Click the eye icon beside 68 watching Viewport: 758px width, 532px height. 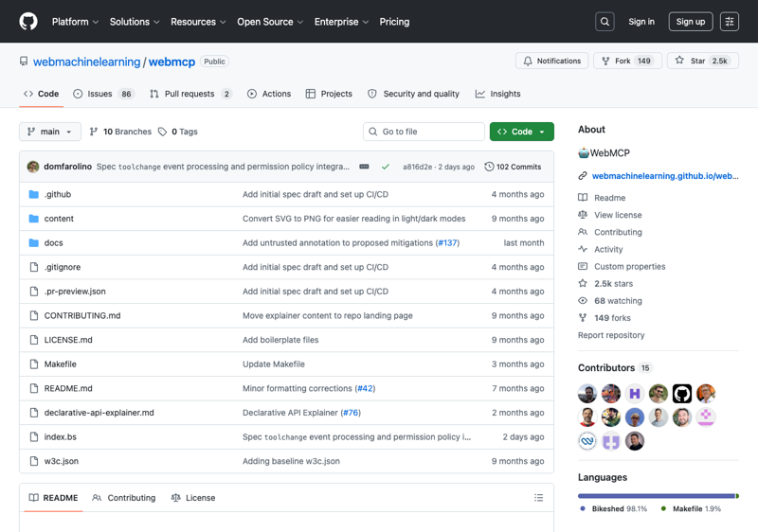[583, 301]
